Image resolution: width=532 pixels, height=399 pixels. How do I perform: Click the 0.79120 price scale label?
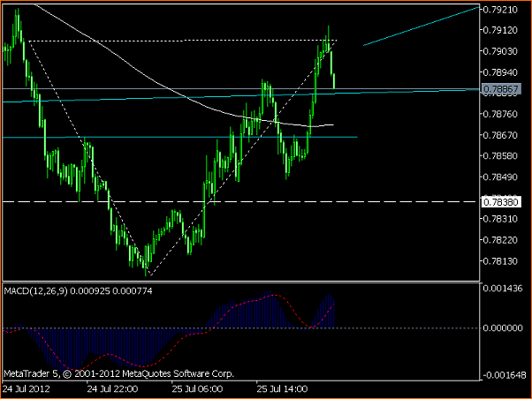click(500, 30)
